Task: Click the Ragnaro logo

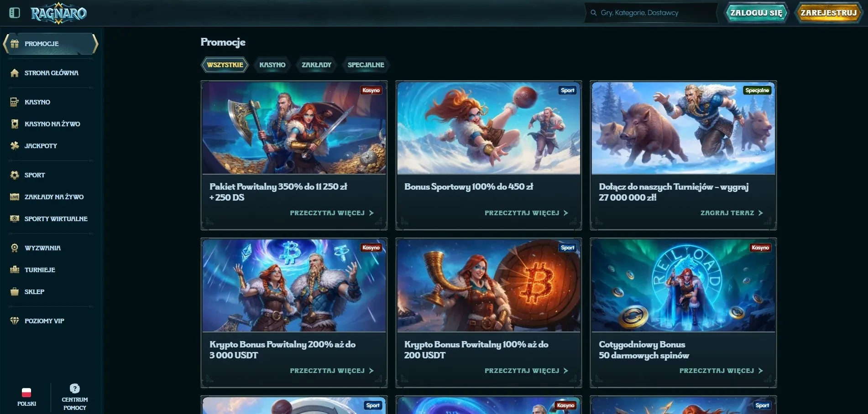Action: click(x=58, y=14)
